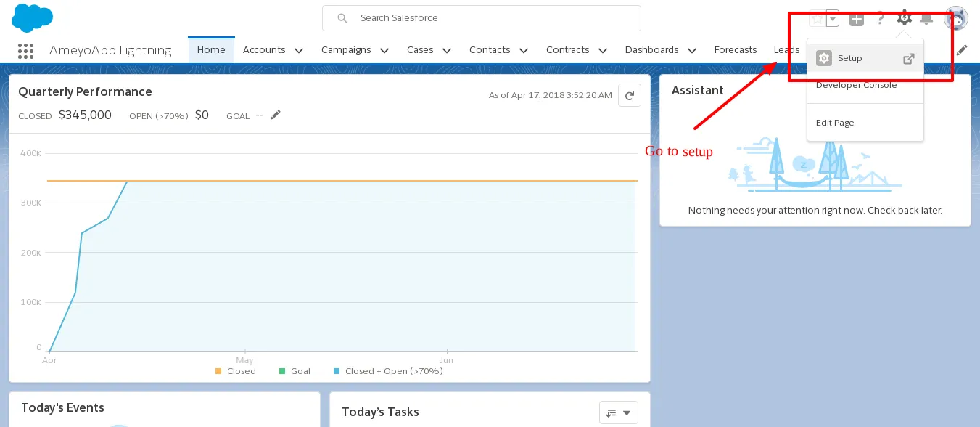The image size is (980, 427).
Task: Switch to the Home tab
Action: point(211,49)
